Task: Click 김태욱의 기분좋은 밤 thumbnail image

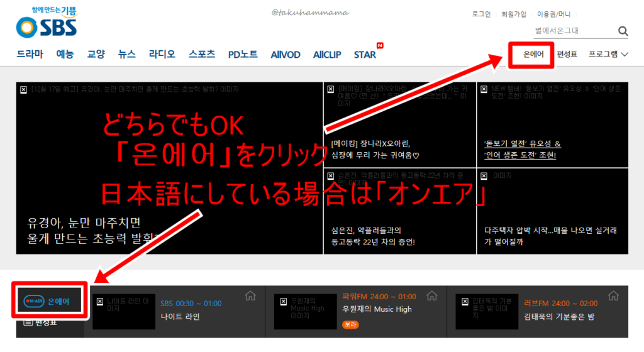Action: (487, 311)
